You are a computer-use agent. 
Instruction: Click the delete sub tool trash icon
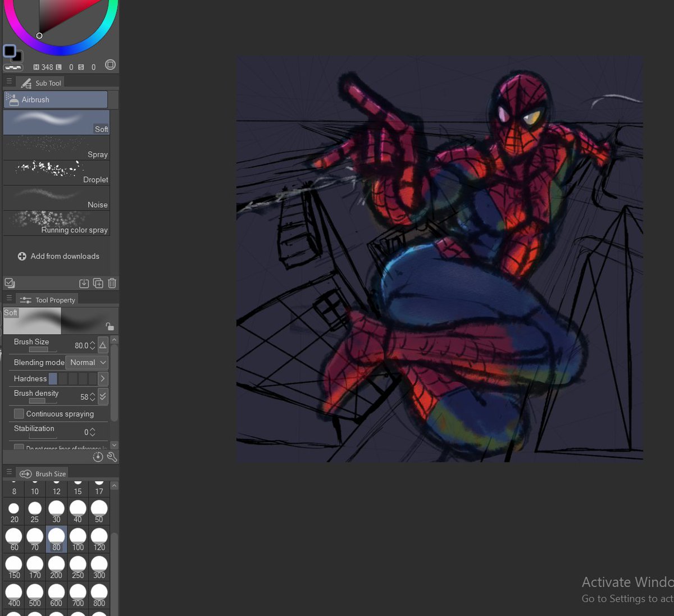(112, 283)
